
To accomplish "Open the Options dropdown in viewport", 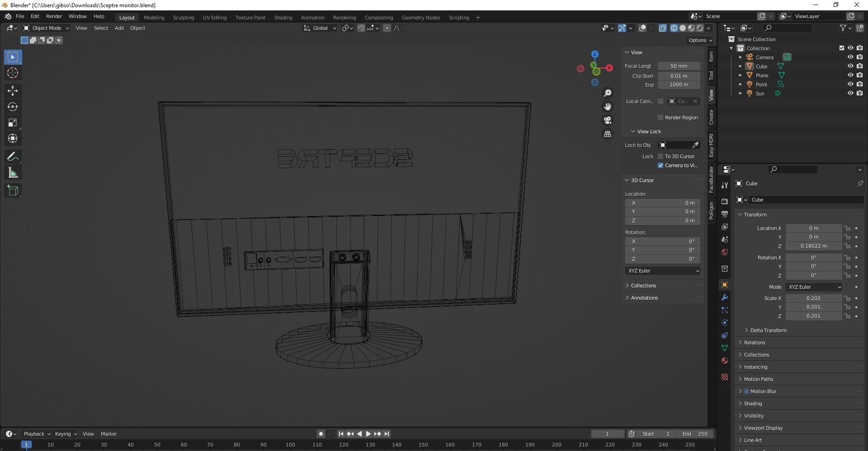I will coord(700,40).
